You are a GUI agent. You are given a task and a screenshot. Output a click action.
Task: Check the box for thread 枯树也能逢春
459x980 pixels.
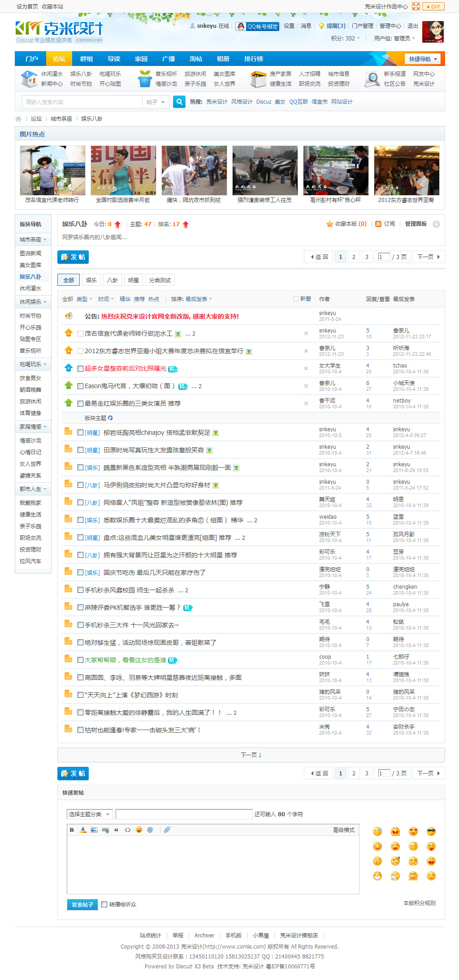pyautogui.click(x=81, y=730)
